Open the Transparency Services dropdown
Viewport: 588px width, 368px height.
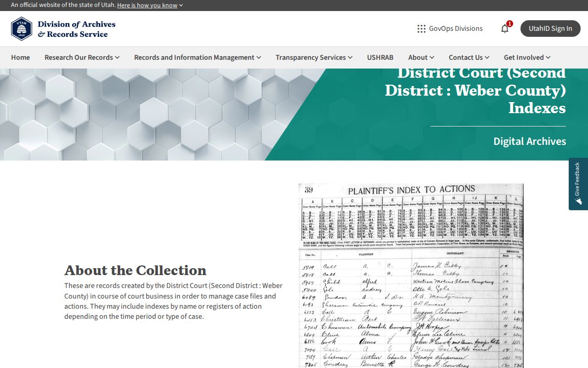[x=314, y=57]
